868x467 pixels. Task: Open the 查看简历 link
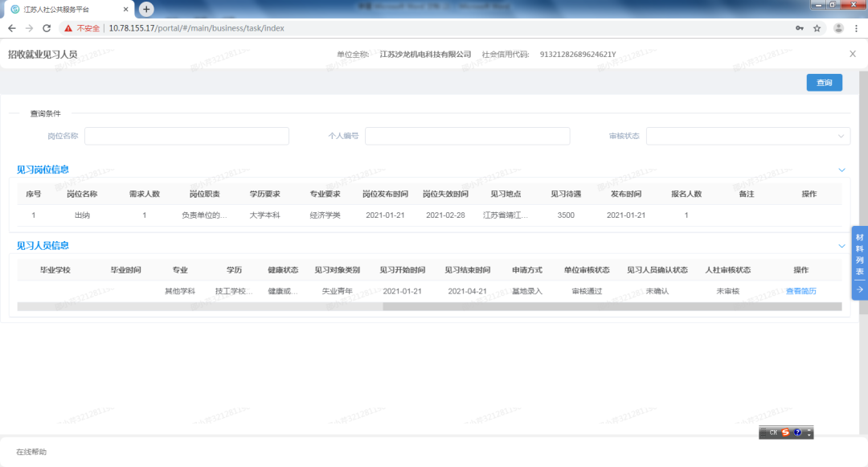coord(800,291)
